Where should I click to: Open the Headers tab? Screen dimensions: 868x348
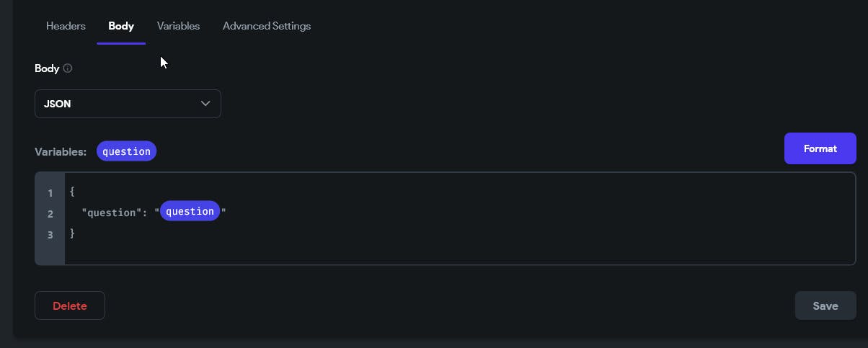[66, 26]
